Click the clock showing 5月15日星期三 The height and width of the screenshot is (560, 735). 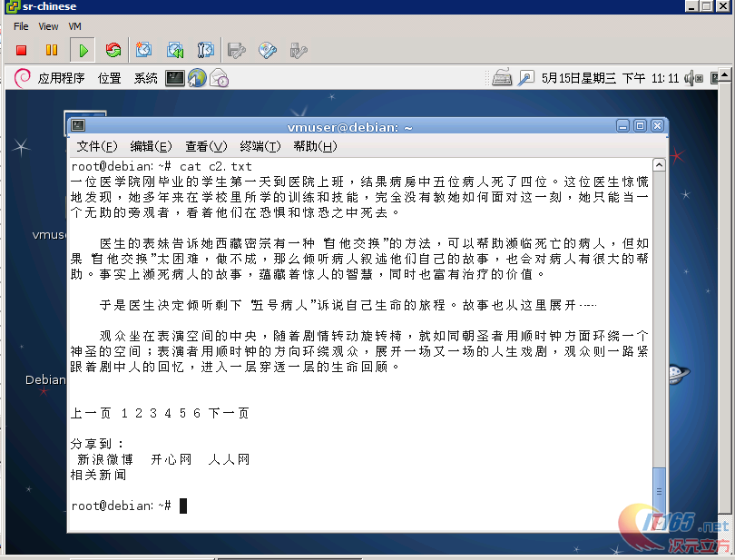[x=610, y=78]
